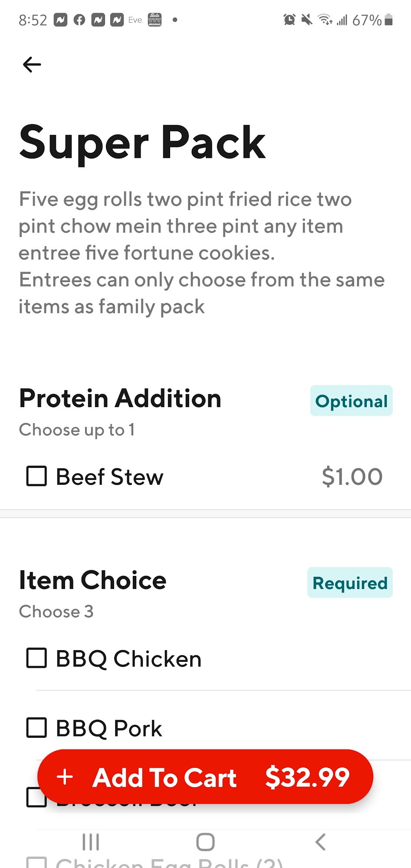Tap the $32.99 price on cart button
The width and height of the screenshot is (411, 868).
(307, 777)
